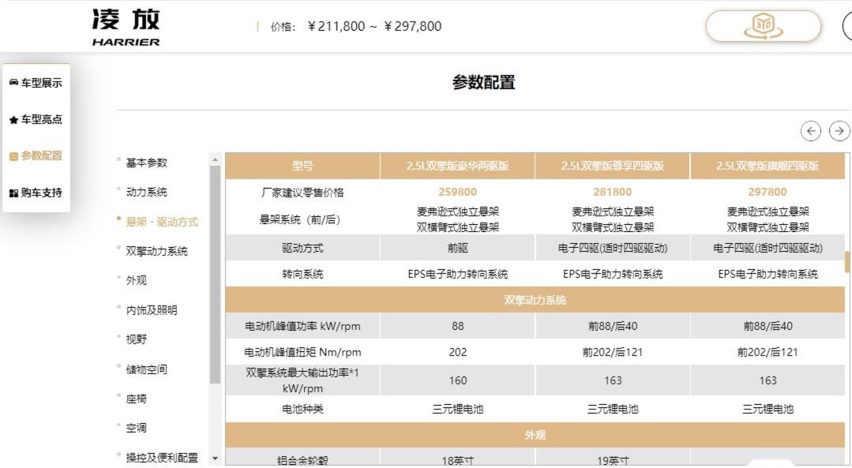Click the 型号 header cell

tap(303, 166)
